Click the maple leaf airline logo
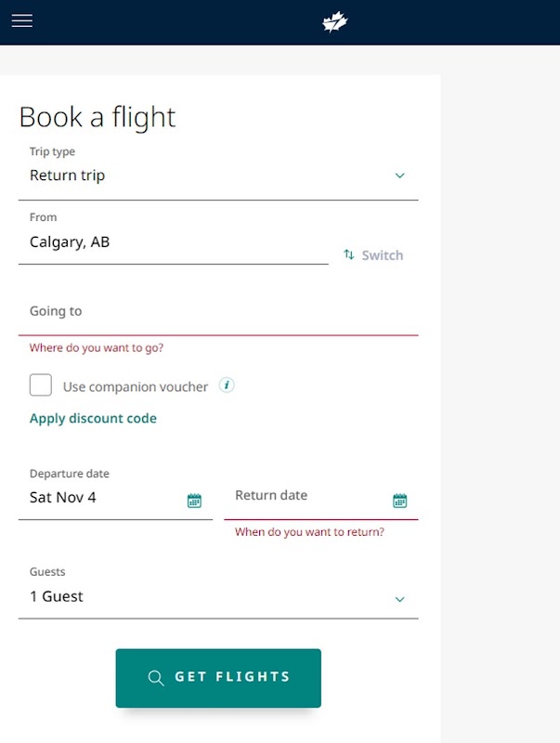This screenshot has width=560, height=743. (x=334, y=22)
